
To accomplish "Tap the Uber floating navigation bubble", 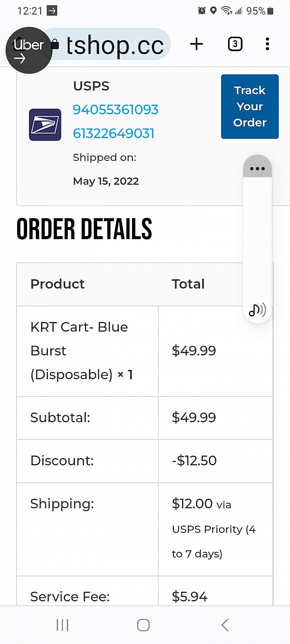I will [29, 50].
